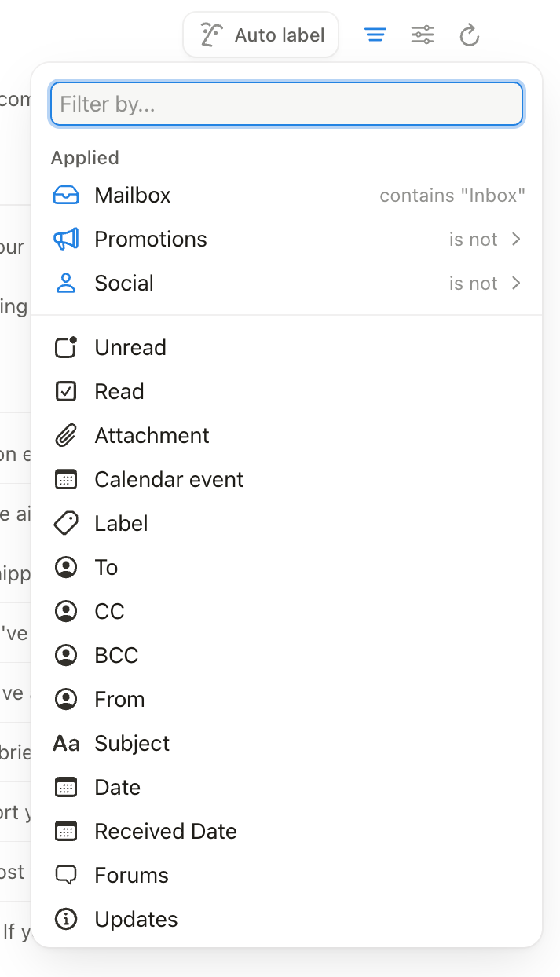560x977 pixels.
Task: Click the refresh icon
Action: 469,35
